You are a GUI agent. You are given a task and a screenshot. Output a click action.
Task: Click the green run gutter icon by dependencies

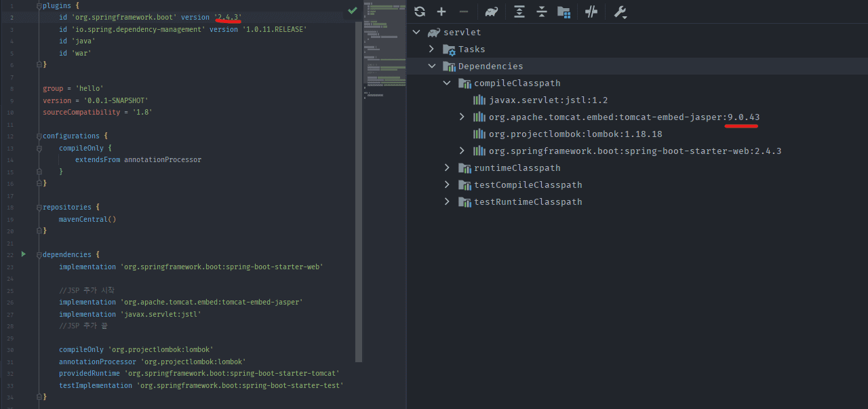point(24,254)
